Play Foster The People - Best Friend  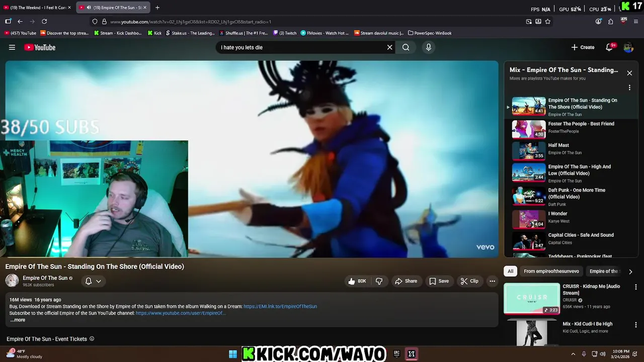[571, 129]
